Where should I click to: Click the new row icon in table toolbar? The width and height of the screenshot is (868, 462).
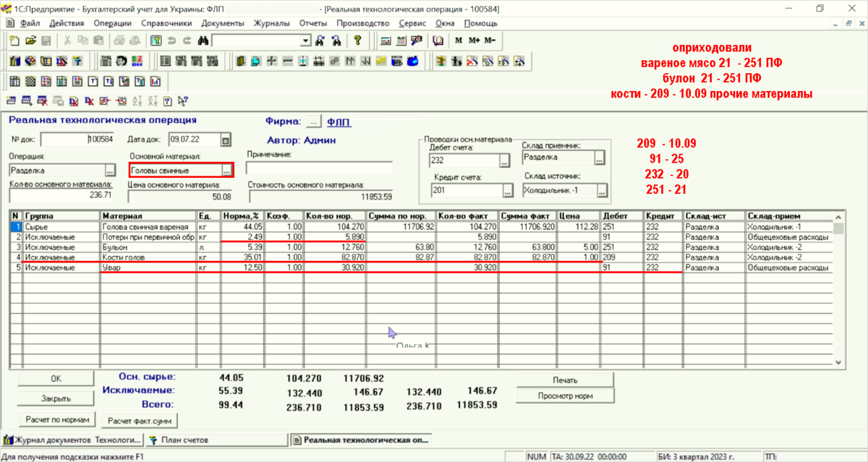11,101
